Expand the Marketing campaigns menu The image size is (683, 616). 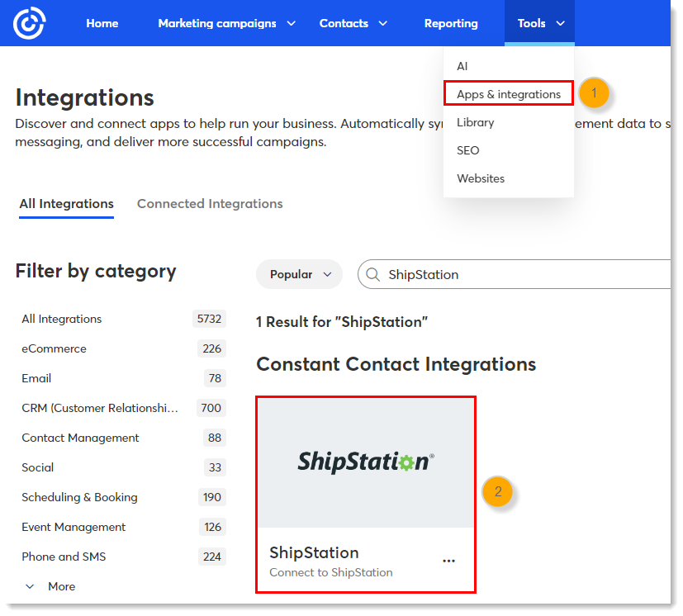(x=226, y=23)
